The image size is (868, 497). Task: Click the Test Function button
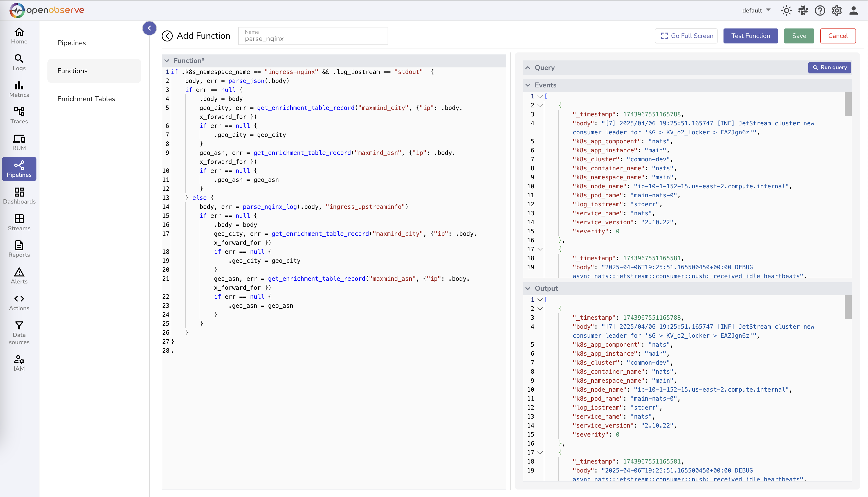click(750, 36)
